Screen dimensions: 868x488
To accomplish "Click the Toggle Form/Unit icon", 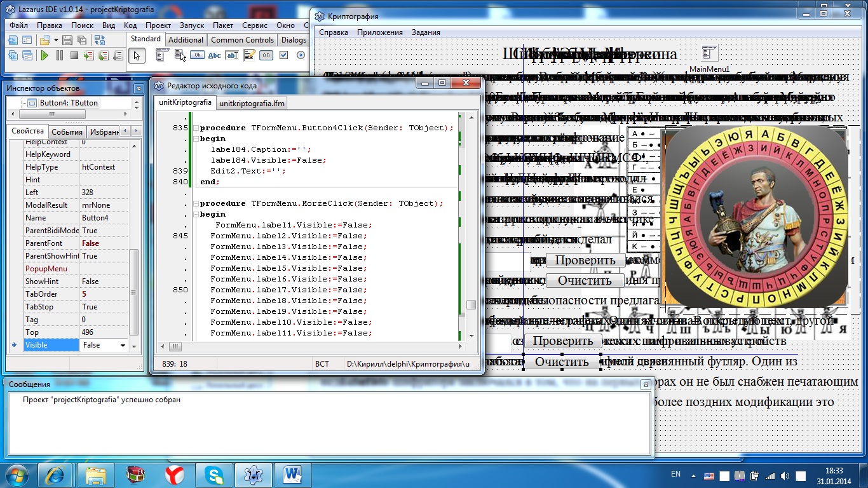I will [x=100, y=40].
